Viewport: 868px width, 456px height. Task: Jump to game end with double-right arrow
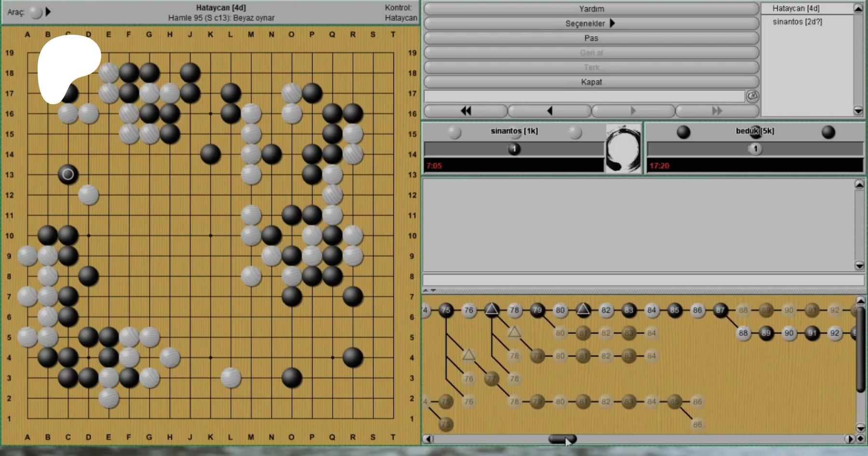pos(717,111)
